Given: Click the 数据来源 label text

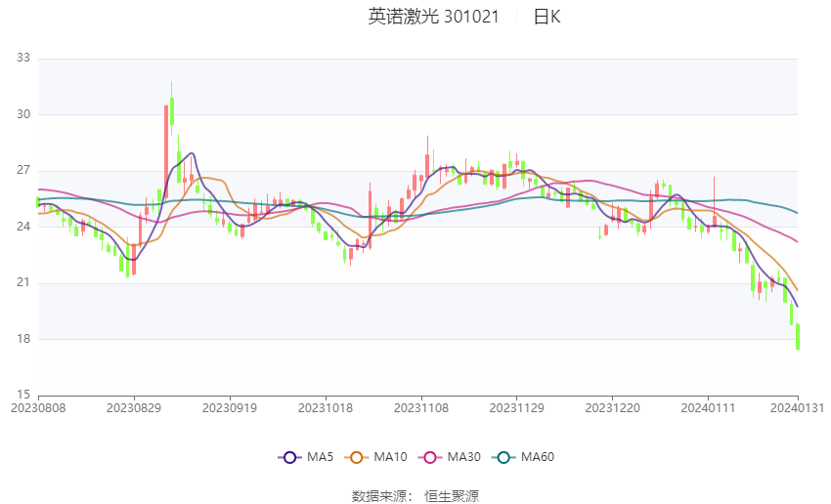Looking at the screenshot, I should click(382, 496).
